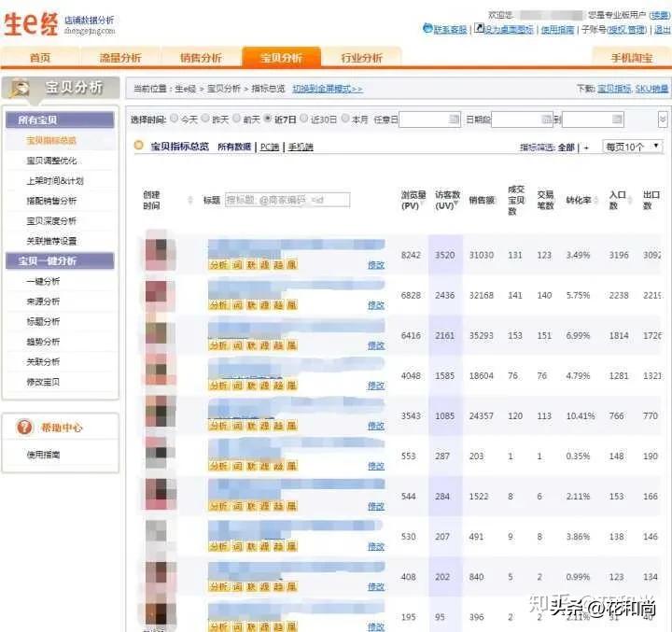Screen dimensions: 672x632
Task: Select the 昨天 time radio button
Action: coord(205,118)
